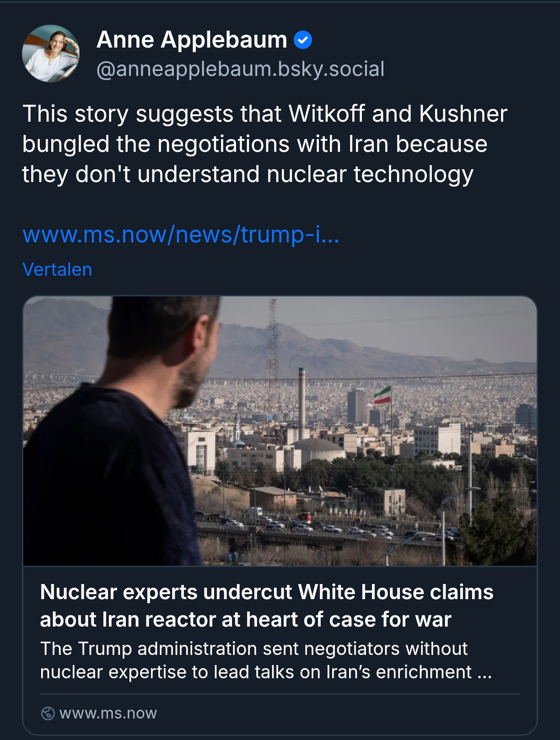This screenshot has height=740, width=560.
Task: Click Vertalen to translate the post
Action: coord(57,270)
